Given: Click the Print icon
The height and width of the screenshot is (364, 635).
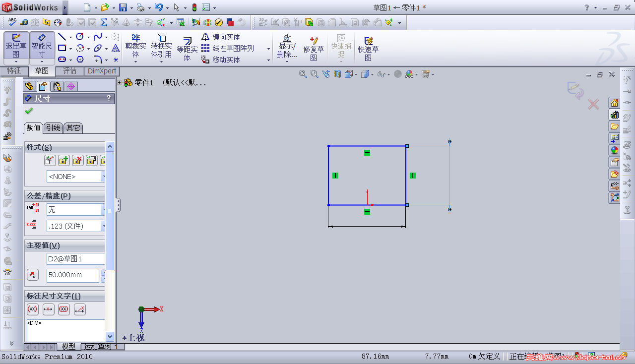Looking at the screenshot, I should coord(140,7).
